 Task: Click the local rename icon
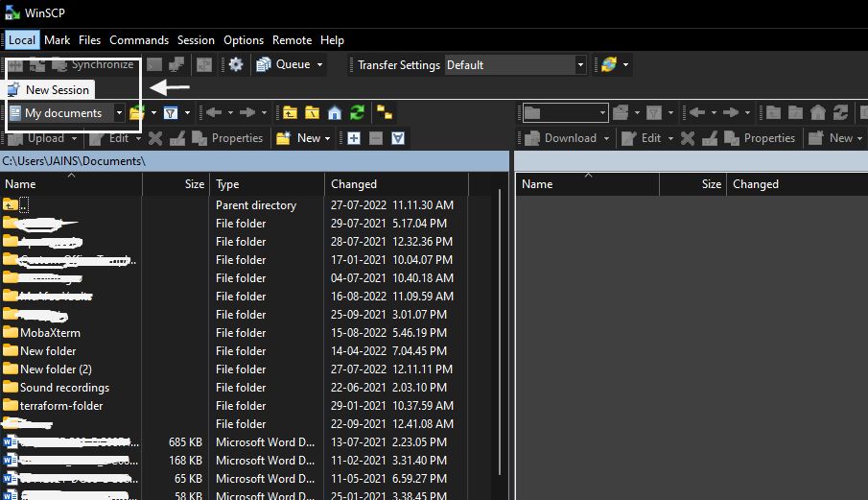(x=177, y=138)
